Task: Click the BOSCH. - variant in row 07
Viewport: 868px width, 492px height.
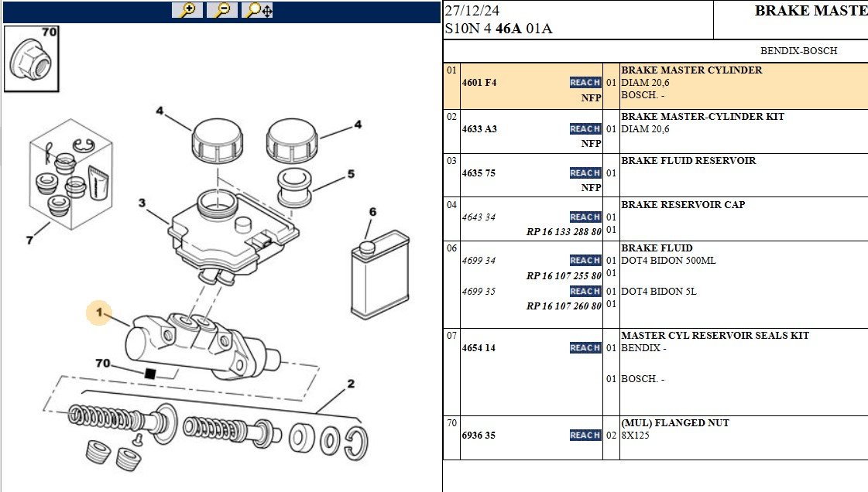Action: tap(642, 379)
